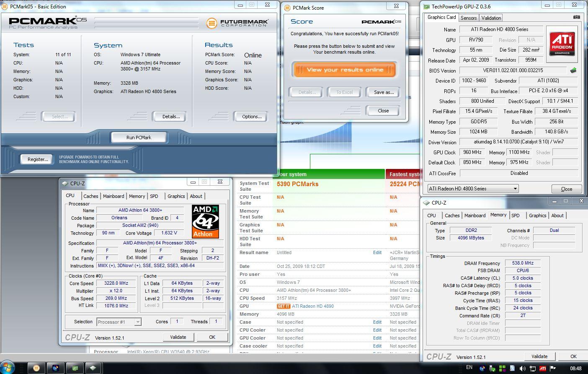Open the PCMark05 taskbar button
The image size is (588, 374).
[36, 368]
